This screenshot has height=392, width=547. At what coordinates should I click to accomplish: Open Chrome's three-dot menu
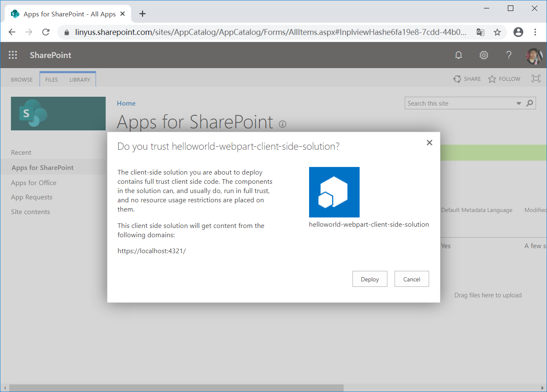click(535, 32)
